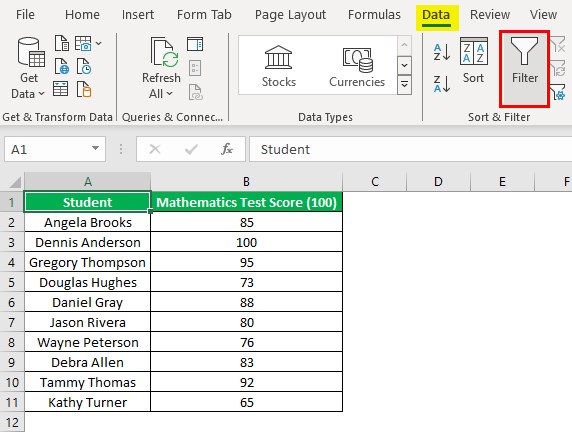Click the Insert Function fx button
Image resolution: width=572 pixels, height=432 pixels.
coord(227,149)
